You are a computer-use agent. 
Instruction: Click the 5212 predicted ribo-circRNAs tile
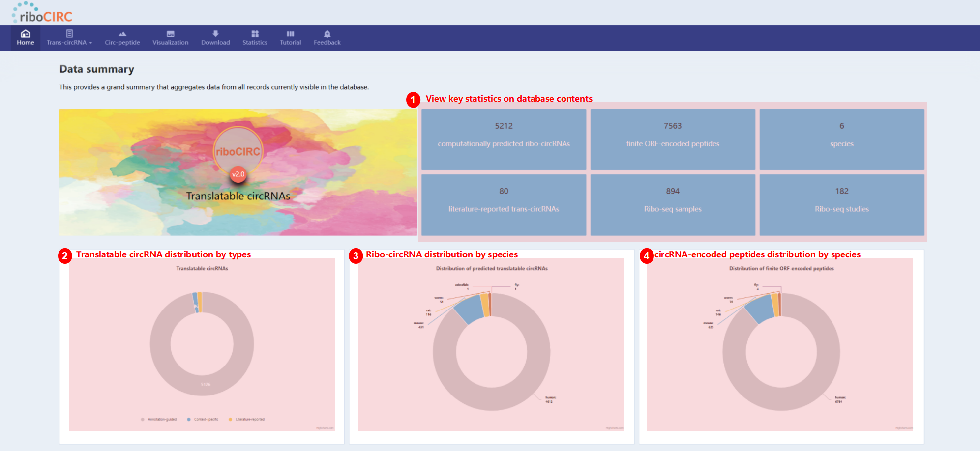[x=504, y=139]
